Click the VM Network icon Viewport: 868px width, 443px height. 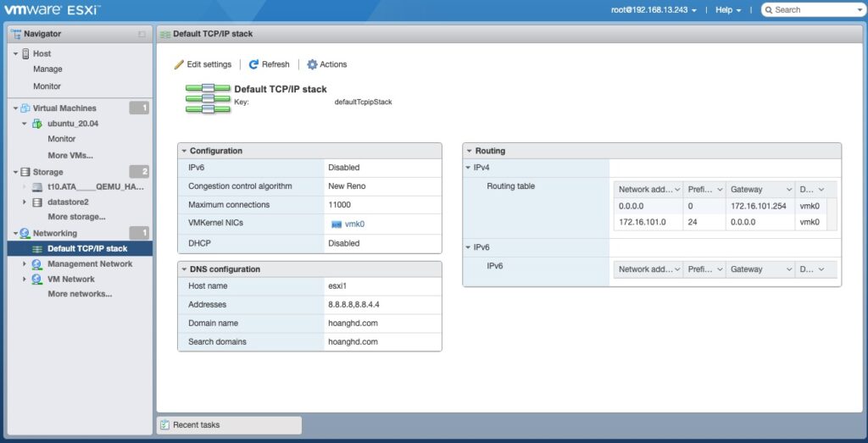[37, 280]
